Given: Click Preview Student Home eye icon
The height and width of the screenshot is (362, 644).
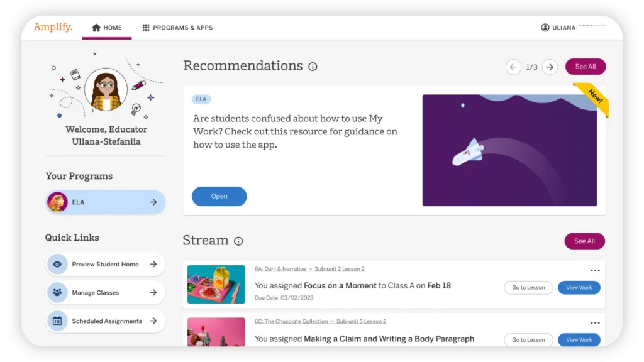Looking at the screenshot, I should tap(57, 265).
